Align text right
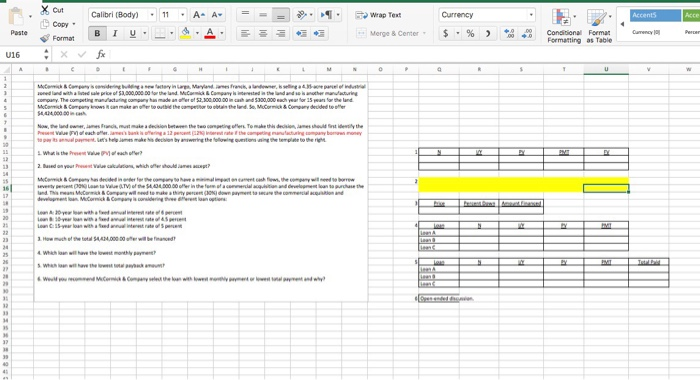Viewport: 700px width, 380px height. tap(280, 33)
